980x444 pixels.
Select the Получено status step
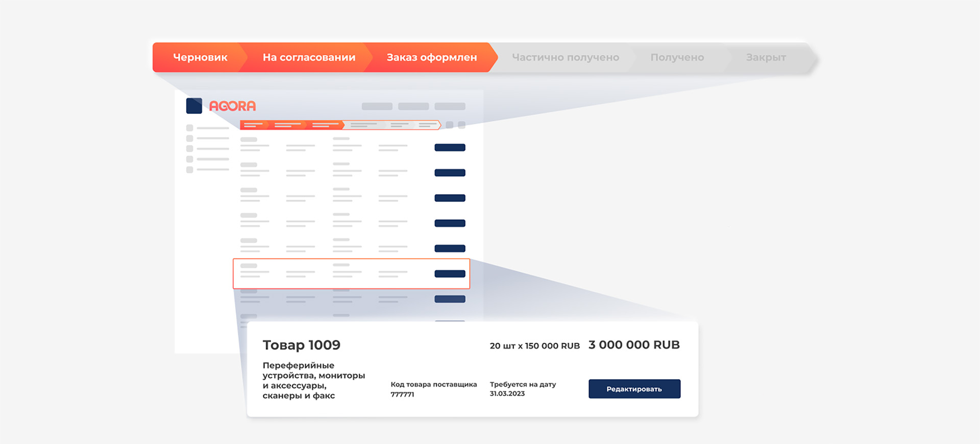point(677,57)
